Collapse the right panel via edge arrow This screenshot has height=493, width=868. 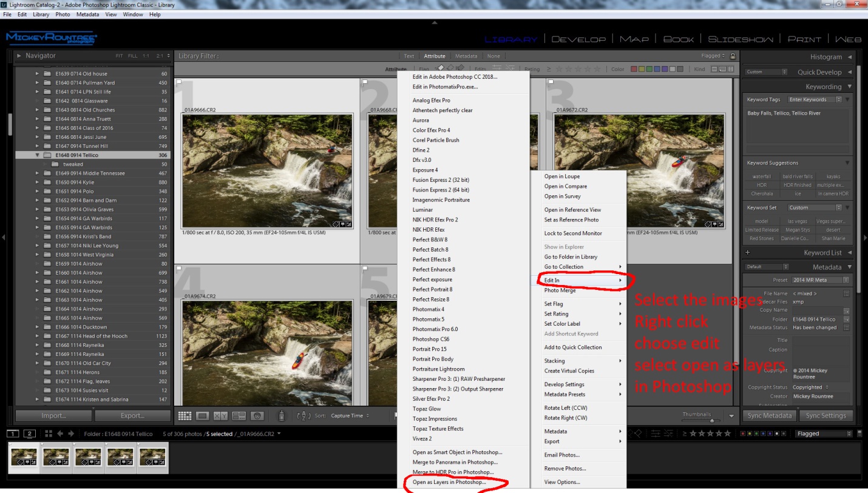pos(865,237)
